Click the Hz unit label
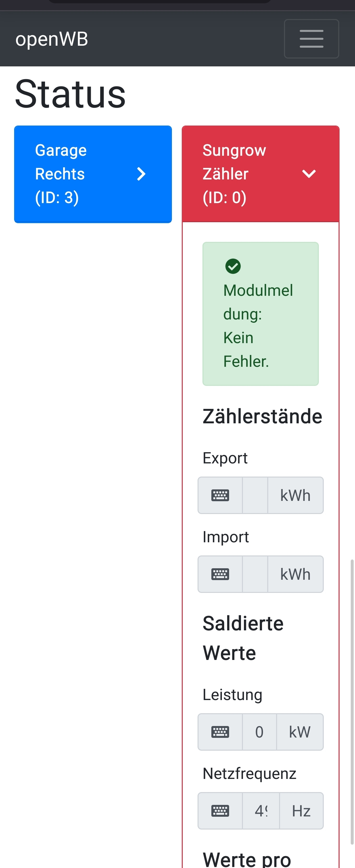 (301, 811)
